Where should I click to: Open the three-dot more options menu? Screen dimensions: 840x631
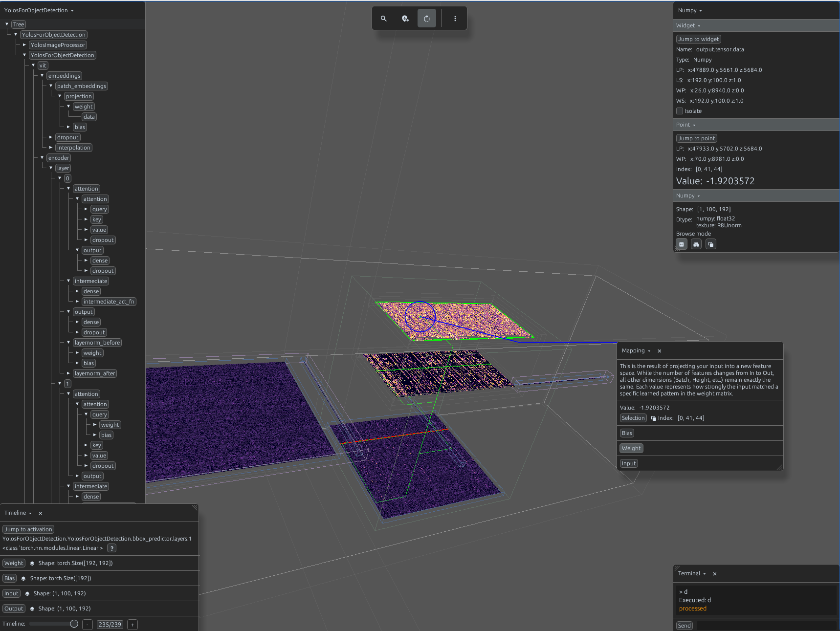click(x=455, y=19)
